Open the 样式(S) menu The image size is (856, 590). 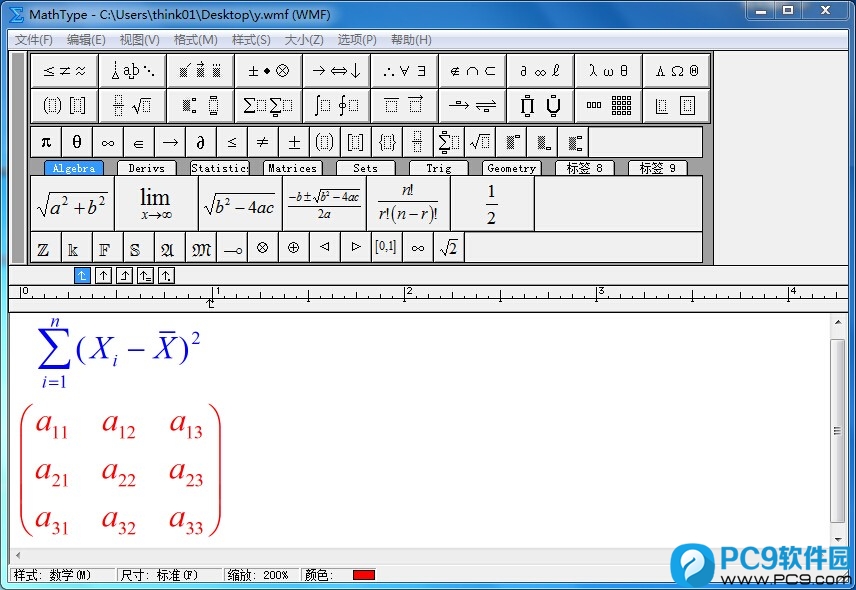click(x=251, y=40)
